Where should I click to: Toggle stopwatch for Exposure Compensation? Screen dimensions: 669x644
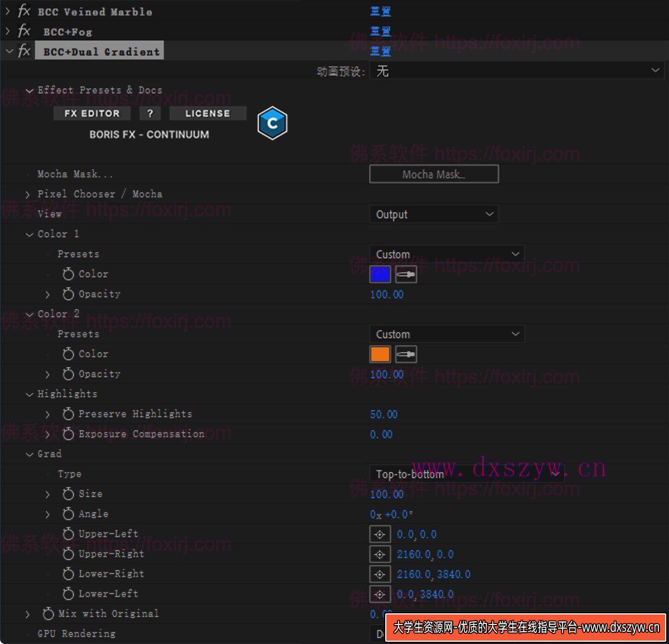(68, 434)
